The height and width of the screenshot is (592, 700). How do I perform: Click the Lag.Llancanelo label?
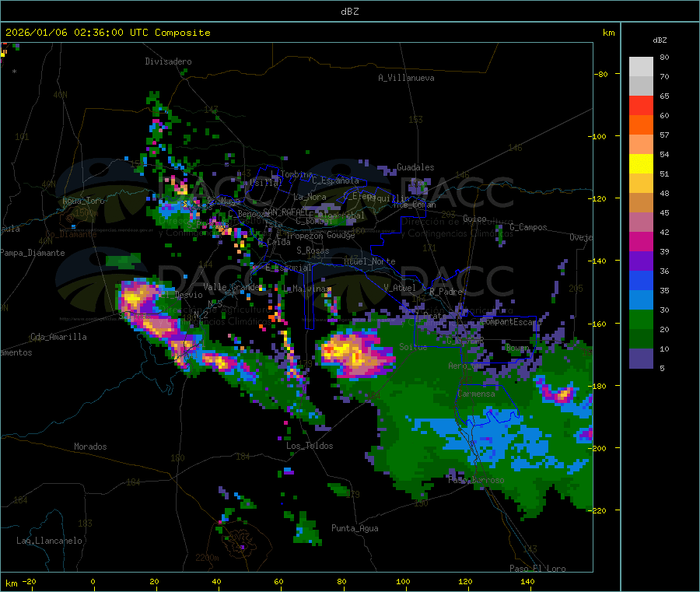point(49,541)
